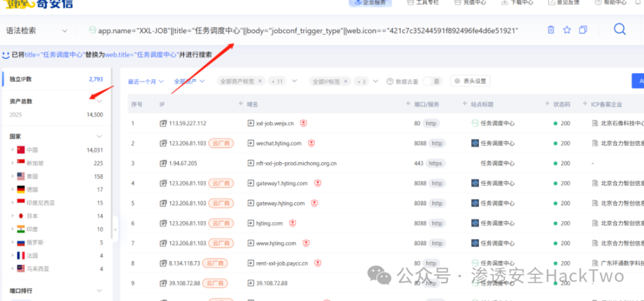Copy IP 113.59.227.112 using its icon
The height and width of the screenshot is (301, 644).
tap(163, 123)
